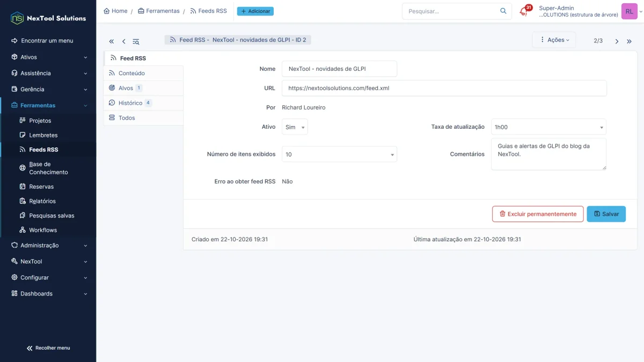Open the Ativo Sim dropdown
The image size is (644, 362).
pyautogui.click(x=295, y=127)
